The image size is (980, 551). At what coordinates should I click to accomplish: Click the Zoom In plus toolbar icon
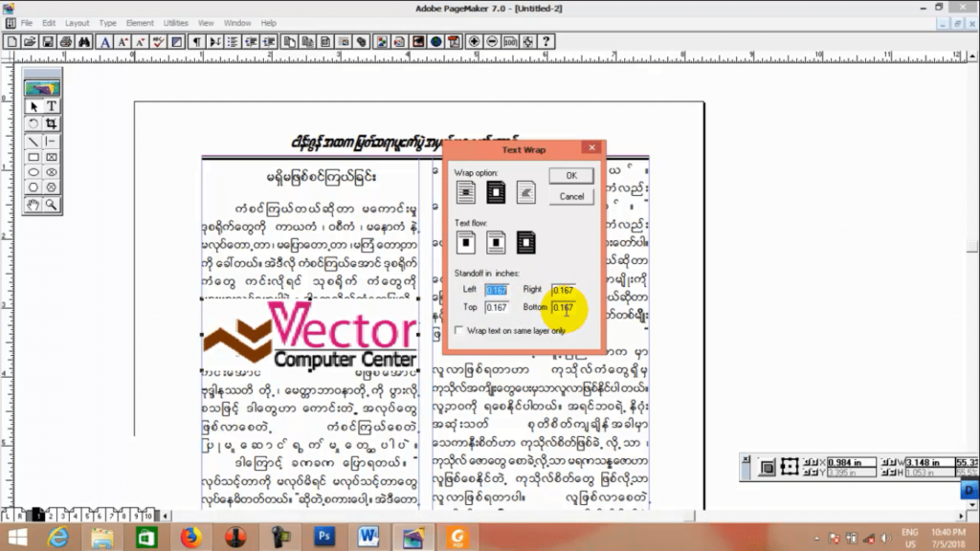(474, 42)
